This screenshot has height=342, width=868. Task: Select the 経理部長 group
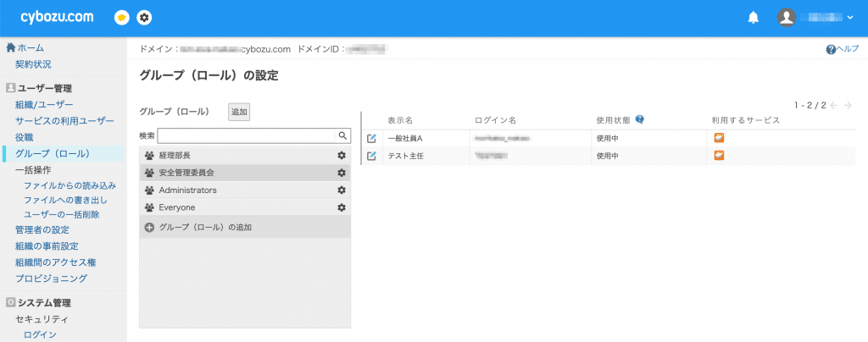click(x=245, y=155)
